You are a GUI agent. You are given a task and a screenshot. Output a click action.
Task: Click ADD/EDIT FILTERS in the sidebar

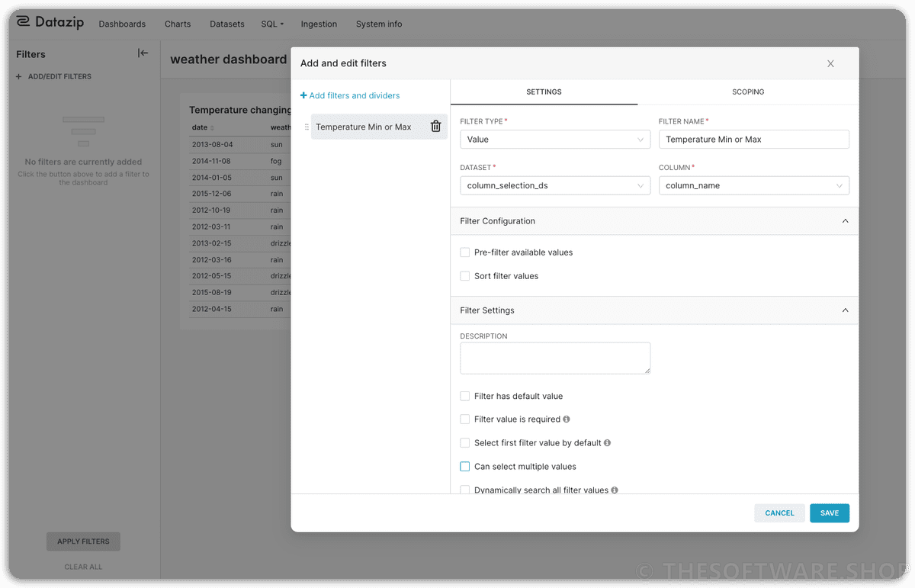(x=54, y=76)
